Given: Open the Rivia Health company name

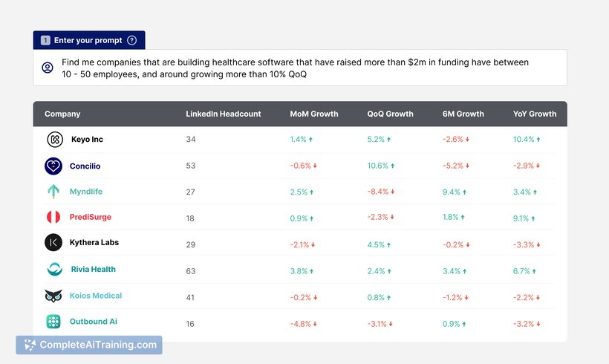Looking at the screenshot, I should click(x=94, y=269).
